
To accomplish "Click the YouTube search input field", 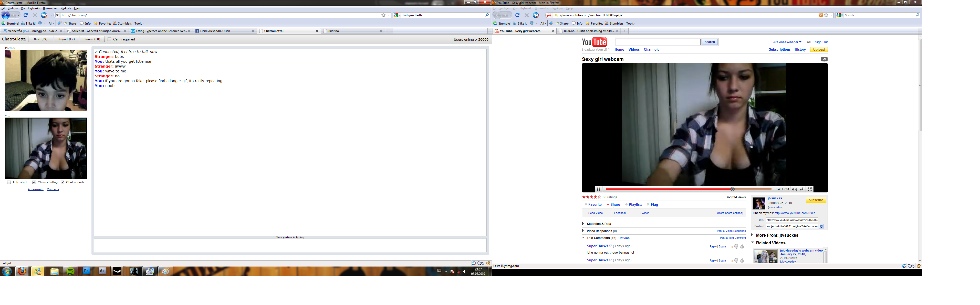I will (658, 42).
